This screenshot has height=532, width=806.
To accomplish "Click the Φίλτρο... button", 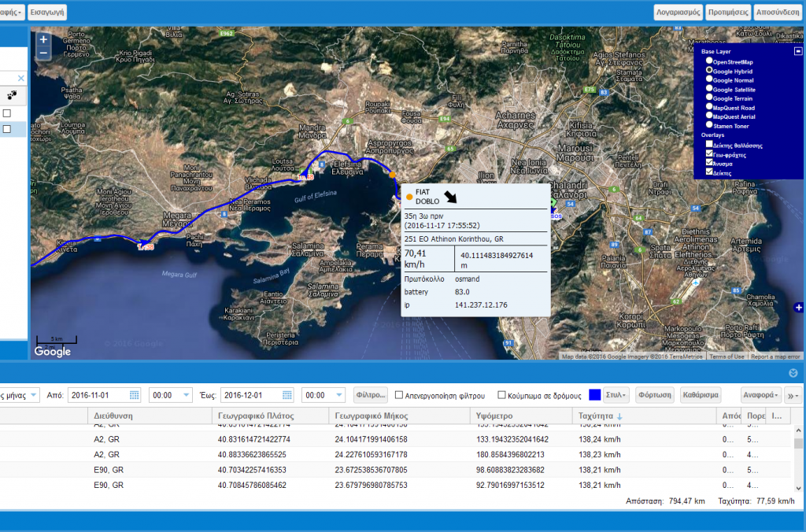I will click(x=370, y=395).
